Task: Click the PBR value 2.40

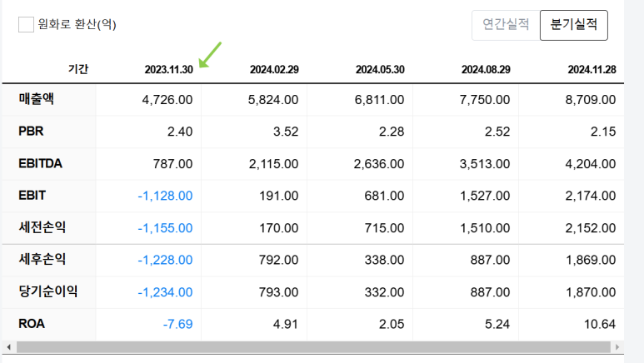Action: [x=180, y=132]
